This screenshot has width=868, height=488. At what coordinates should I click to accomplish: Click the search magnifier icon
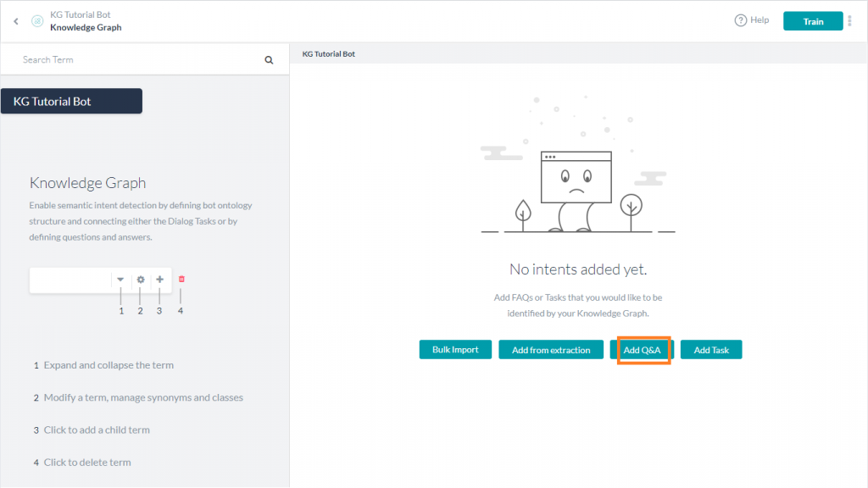(269, 59)
